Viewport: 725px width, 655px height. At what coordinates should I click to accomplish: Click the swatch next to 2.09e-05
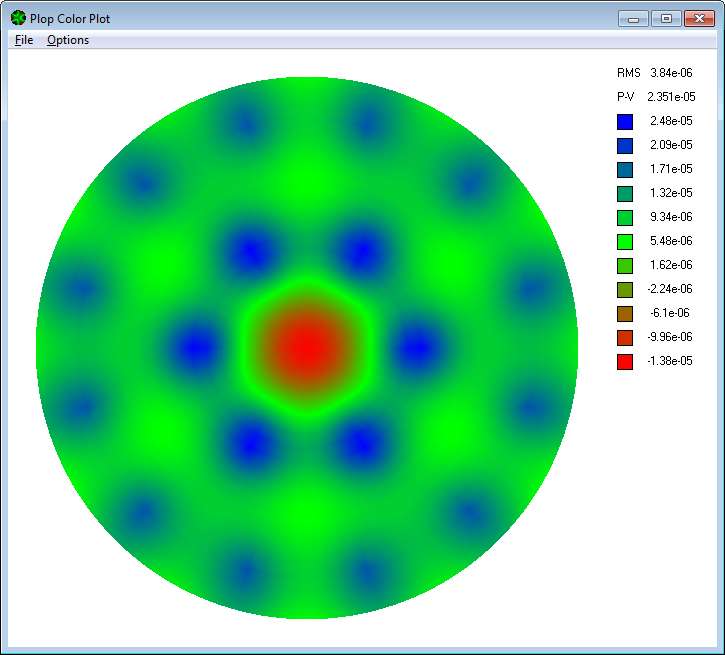point(625,146)
